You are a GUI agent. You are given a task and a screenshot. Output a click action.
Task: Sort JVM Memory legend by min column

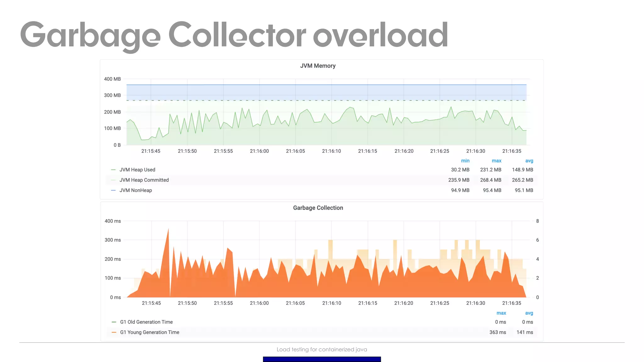pos(465,161)
